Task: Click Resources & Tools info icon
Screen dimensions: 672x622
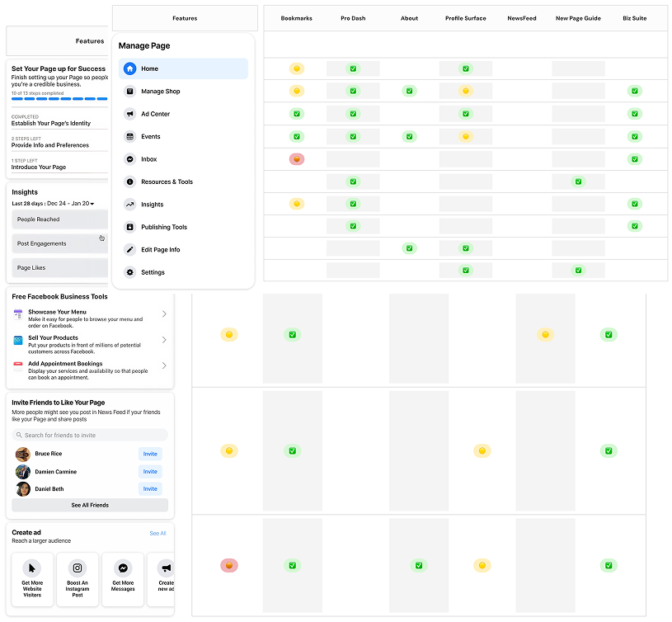Action: click(129, 181)
